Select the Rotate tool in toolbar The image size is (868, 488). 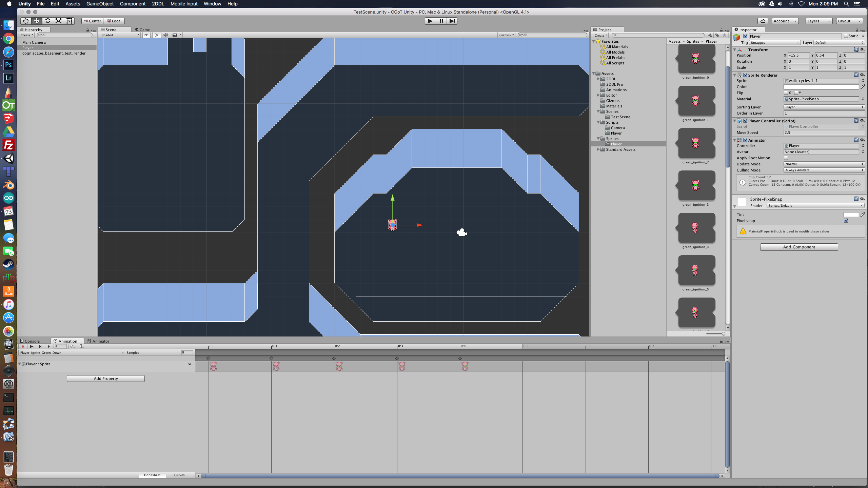pos(47,21)
